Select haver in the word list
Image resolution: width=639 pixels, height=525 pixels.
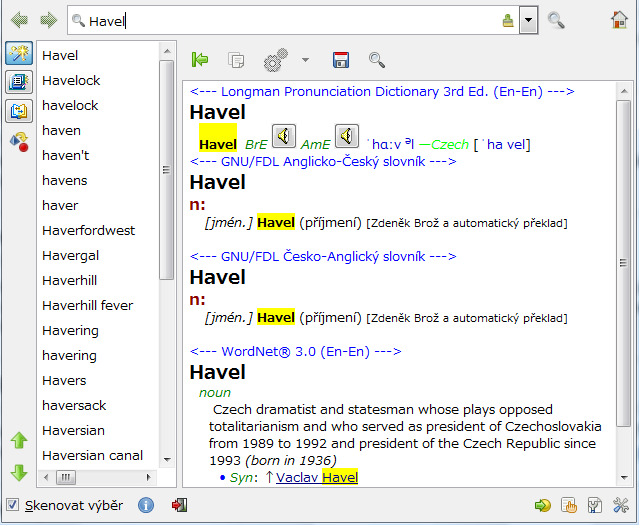coord(60,205)
